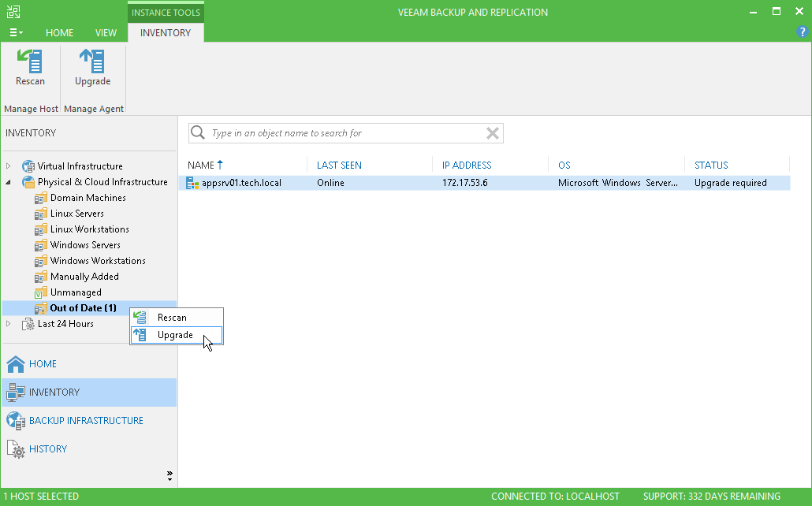This screenshot has height=506, width=812.
Task: Select Windows Servers in the tree
Action: [85, 245]
